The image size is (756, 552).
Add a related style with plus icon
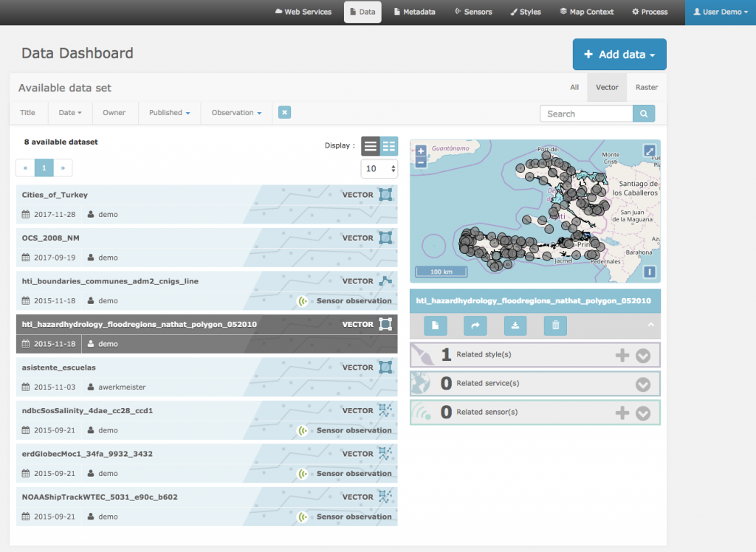pos(622,355)
